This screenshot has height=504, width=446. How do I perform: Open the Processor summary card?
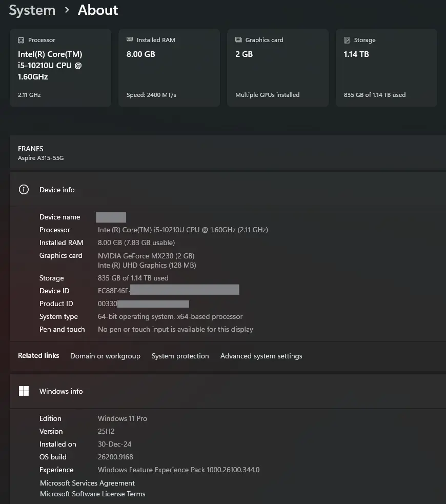[60, 68]
